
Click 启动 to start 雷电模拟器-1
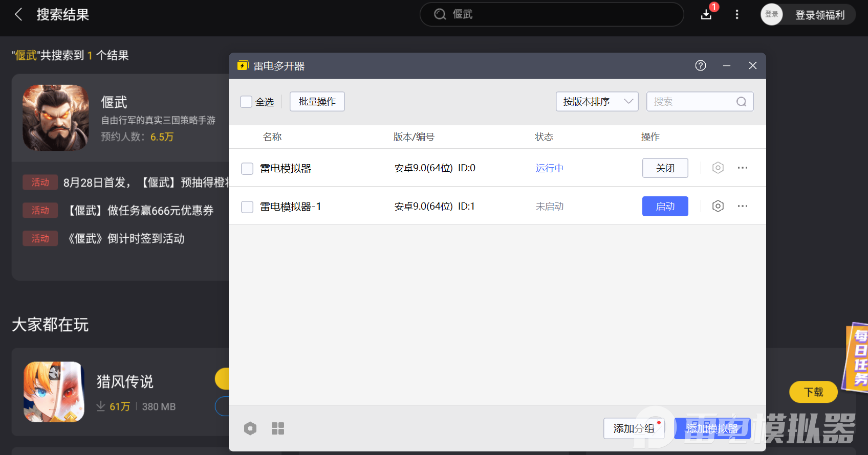[665, 207]
